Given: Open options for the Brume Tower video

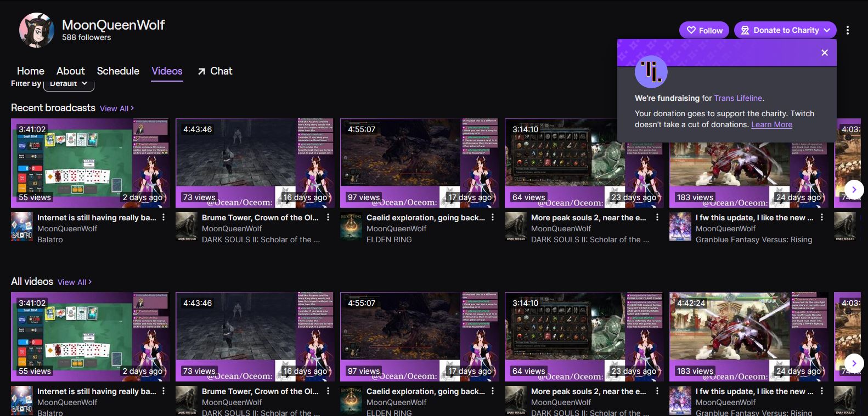Looking at the screenshot, I should [x=328, y=218].
